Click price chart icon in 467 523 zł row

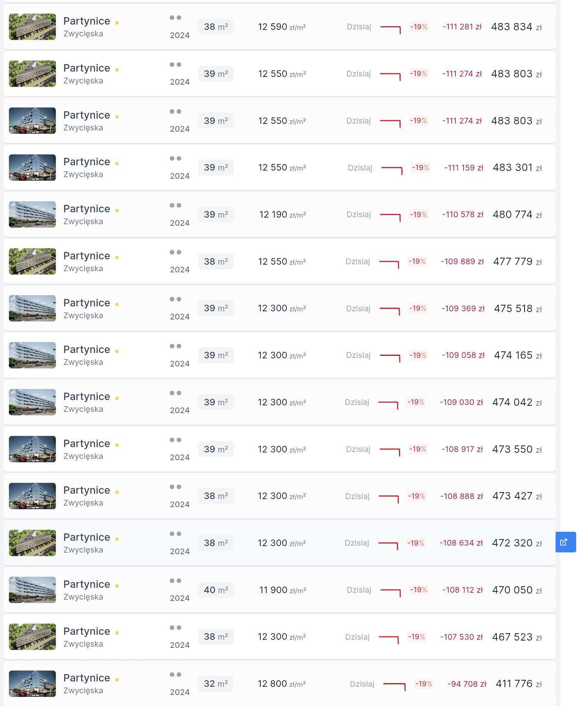point(388,639)
